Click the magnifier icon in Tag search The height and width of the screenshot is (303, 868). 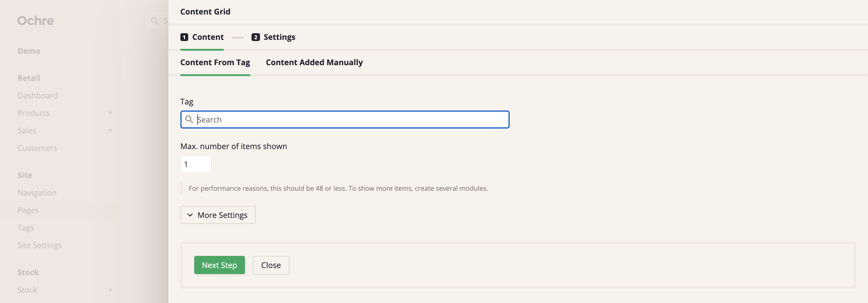189,120
